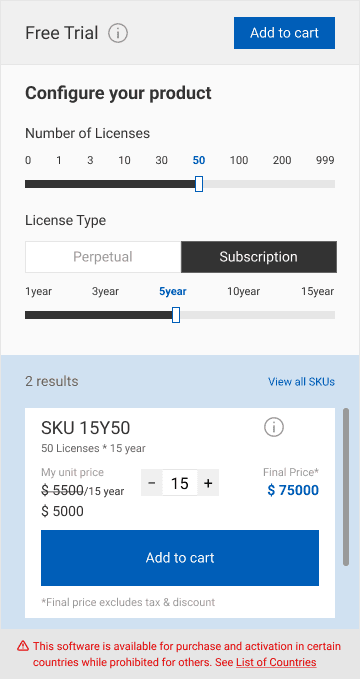The height and width of the screenshot is (680, 360).
Task: Choose the 10year subscription term label
Action: point(244,291)
